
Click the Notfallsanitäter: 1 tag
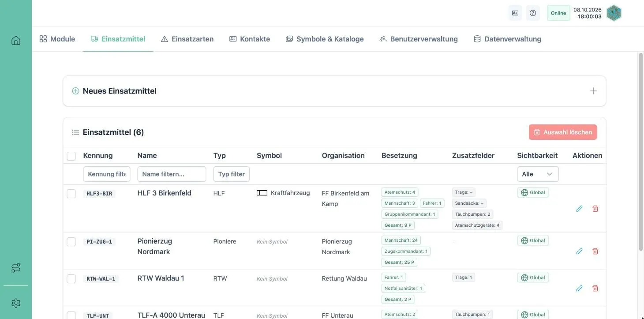point(403,288)
